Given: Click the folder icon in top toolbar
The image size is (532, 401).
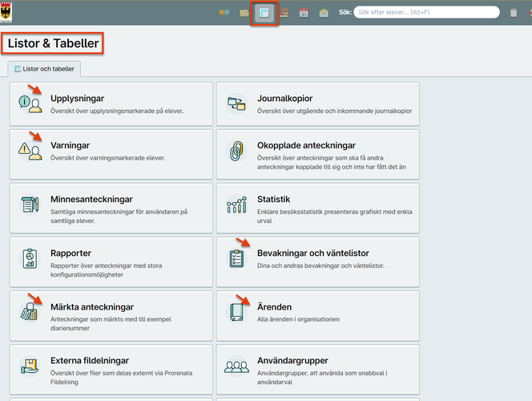Looking at the screenshot, I should [244, 13].
